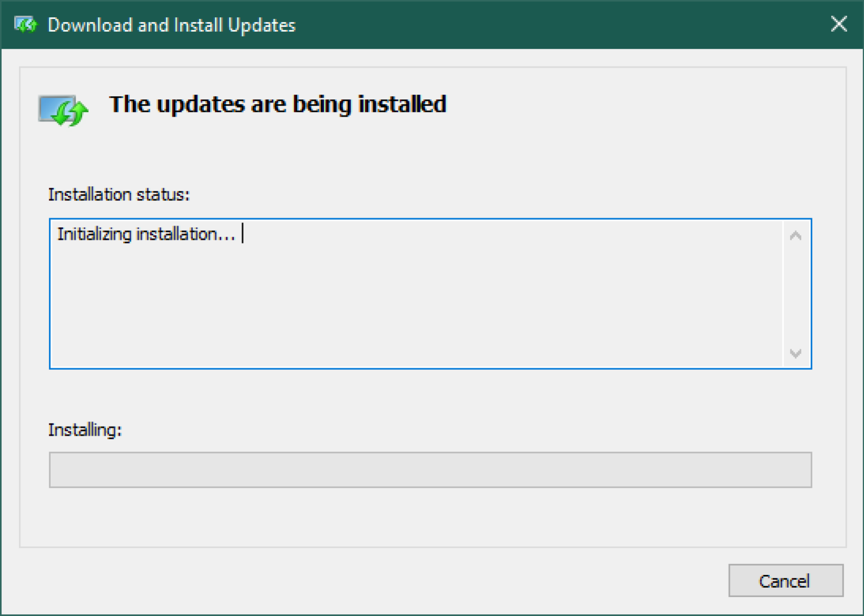The width and height of the screenshot is (864, 616).
Task: Close the Download and Install Updates dialog
Action: coord(838,24)
